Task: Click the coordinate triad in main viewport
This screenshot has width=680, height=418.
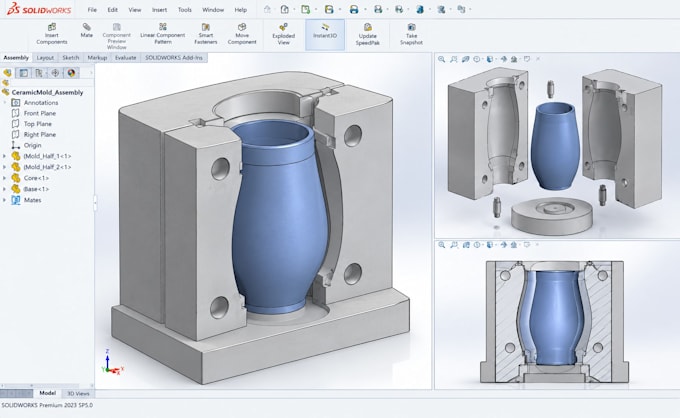Action: 112,362
